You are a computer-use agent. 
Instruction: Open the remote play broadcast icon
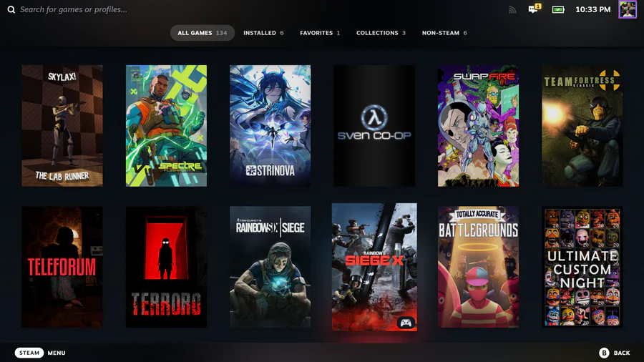[x=512, y=9]
